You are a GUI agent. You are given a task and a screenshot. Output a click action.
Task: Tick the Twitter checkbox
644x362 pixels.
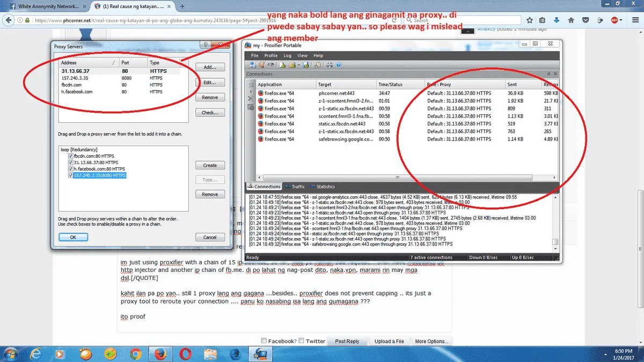tap(301, 341)
